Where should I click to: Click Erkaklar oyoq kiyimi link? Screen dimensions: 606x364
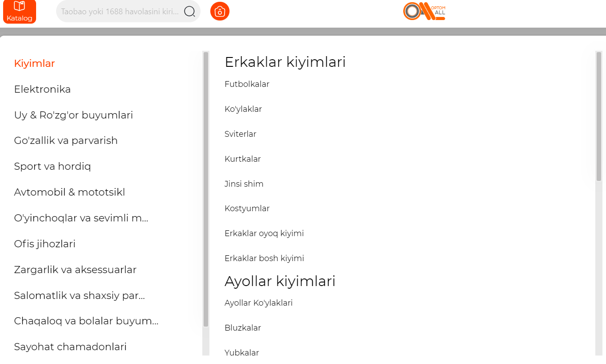[x=264, y=233]
